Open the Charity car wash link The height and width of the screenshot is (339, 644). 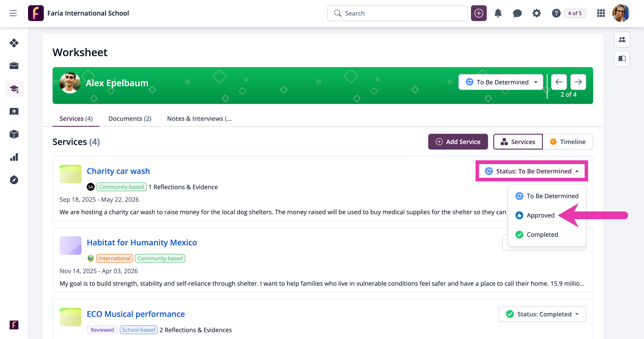point(118,171)
